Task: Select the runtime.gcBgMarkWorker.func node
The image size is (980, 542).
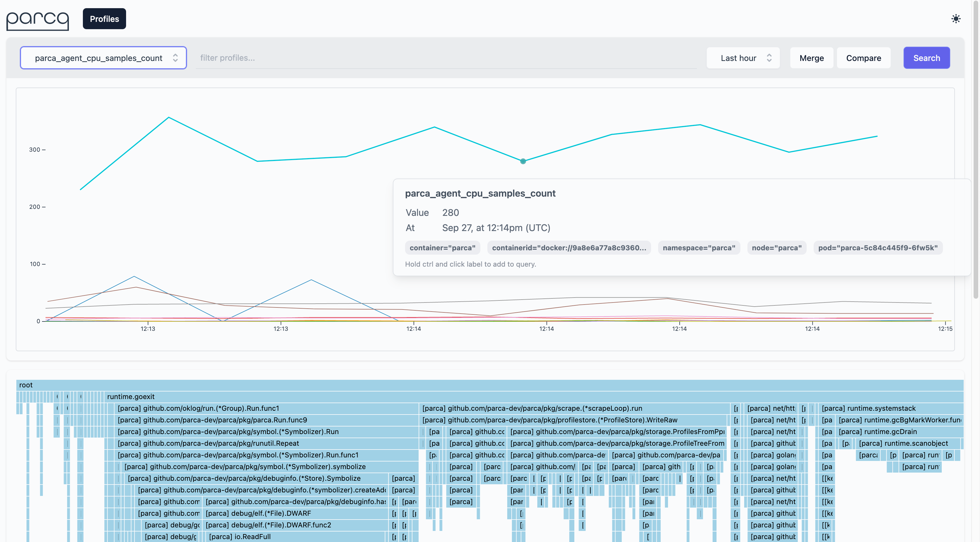Action: (899, 420)
